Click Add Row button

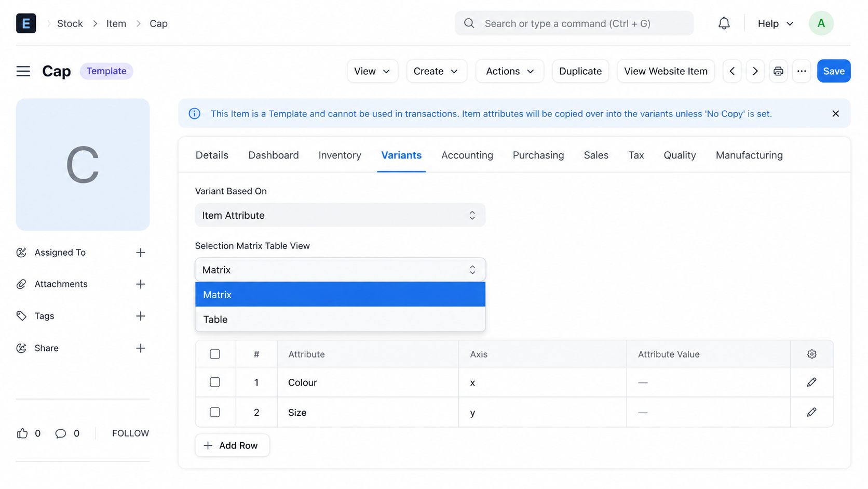click(x=232, y=445)
